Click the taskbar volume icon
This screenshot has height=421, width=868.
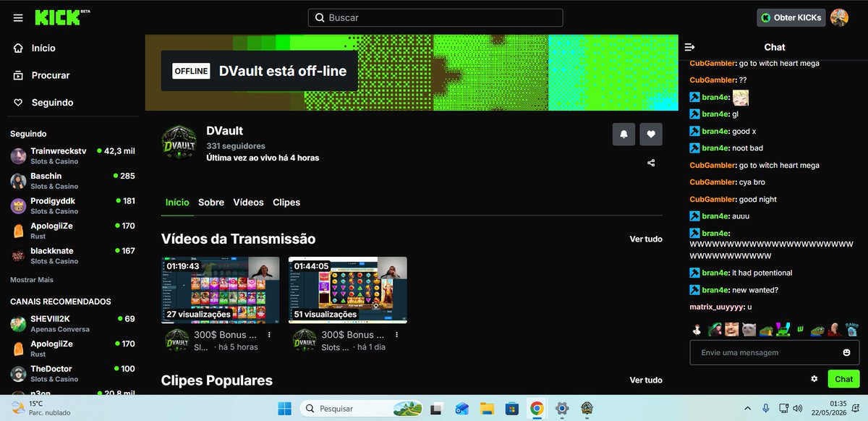pyautogui.click(x=798, y=409)
